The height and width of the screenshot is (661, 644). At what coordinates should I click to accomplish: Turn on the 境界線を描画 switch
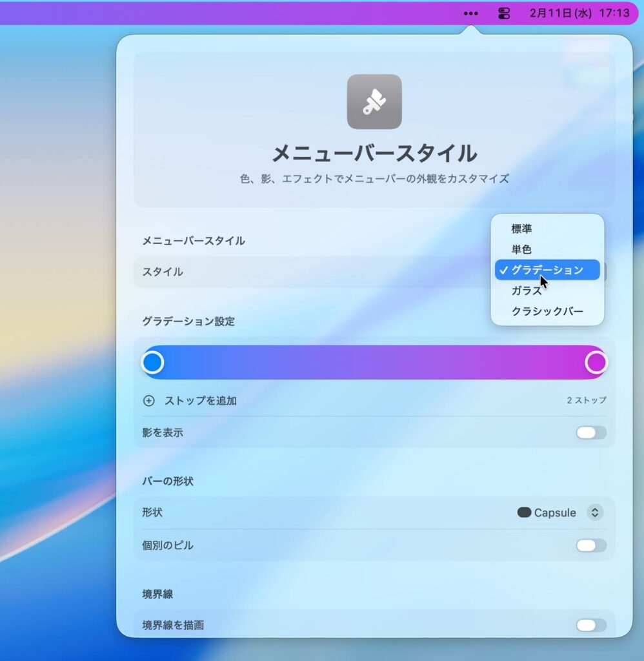point(591,625)
